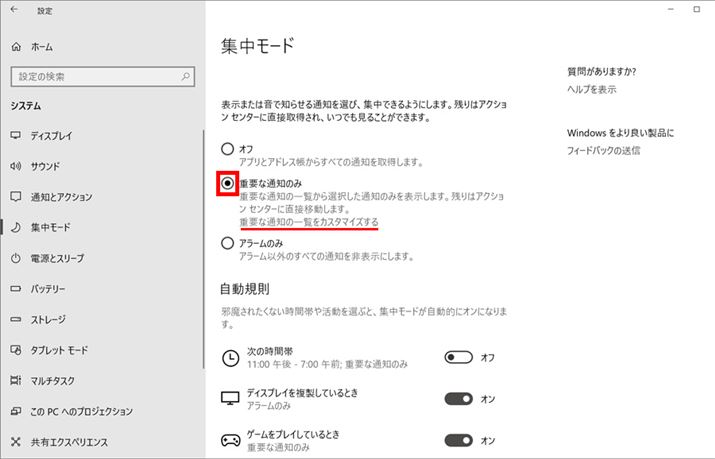
Task: Click the 設定の検索 search box
Action: 103,77
